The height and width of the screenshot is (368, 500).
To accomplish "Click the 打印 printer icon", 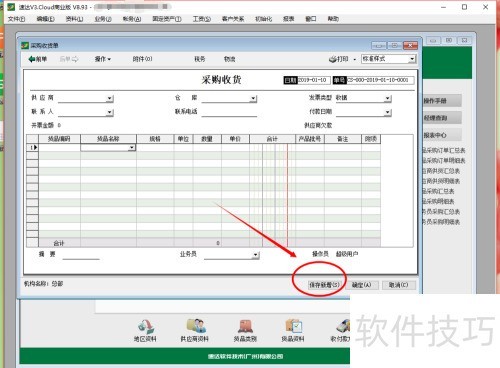I will point(332,59).
